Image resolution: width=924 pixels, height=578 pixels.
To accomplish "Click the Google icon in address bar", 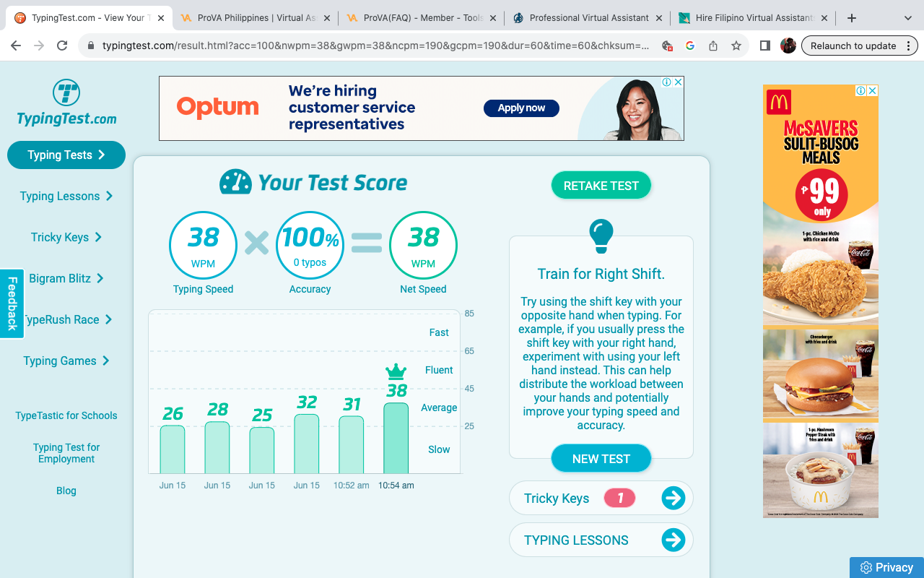I will 690,46.
